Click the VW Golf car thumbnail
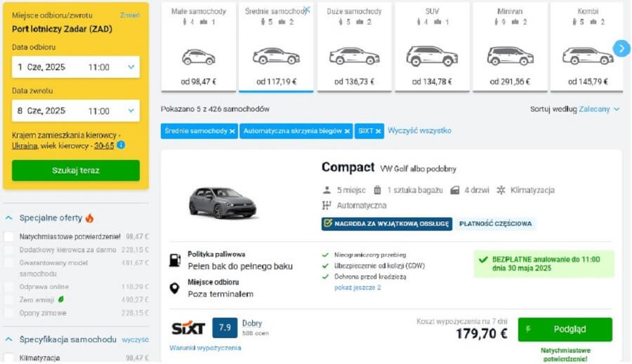The height and width of the screenshot is (364, 632). [x=223, y=202]
